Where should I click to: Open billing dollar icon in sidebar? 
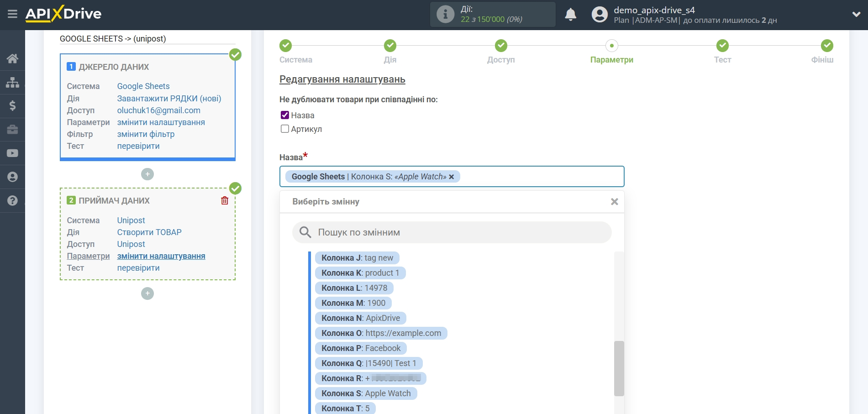click(12, 106)
